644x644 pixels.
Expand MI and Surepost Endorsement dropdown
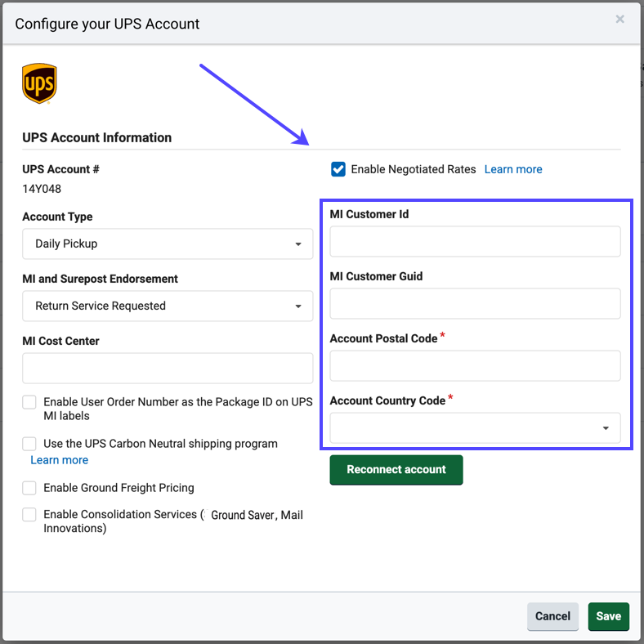[168, 306]
